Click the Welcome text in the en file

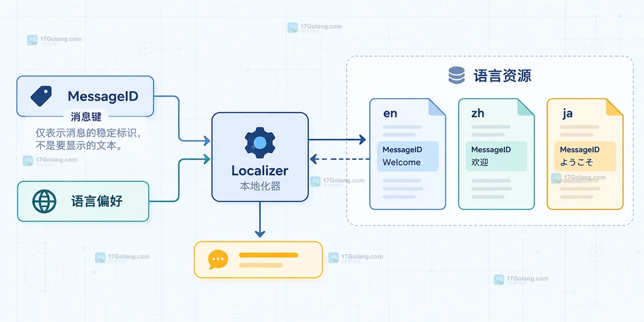click(x=402, y=162)
